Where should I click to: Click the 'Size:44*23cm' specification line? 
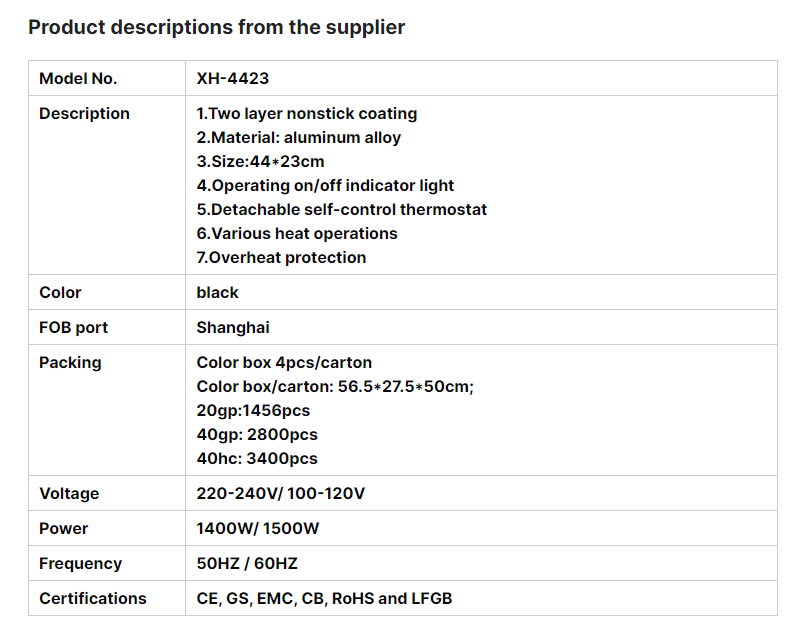[x=260, y=161]
